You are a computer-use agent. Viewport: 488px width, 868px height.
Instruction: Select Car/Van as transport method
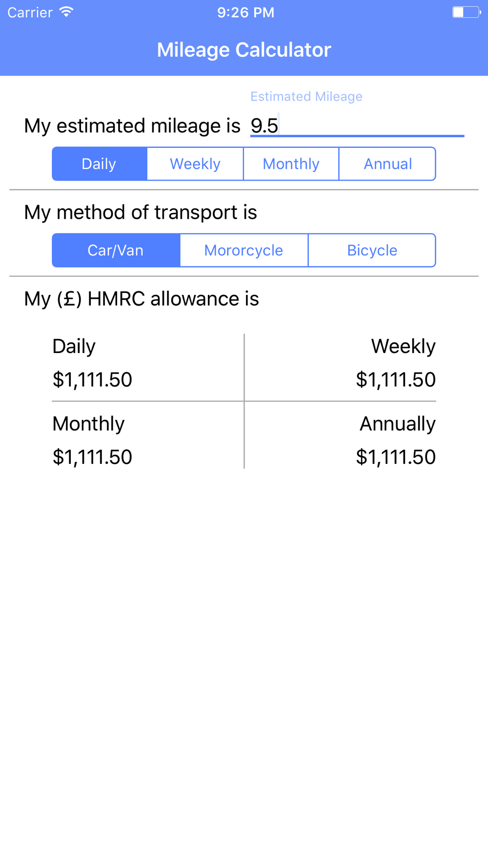116,250
